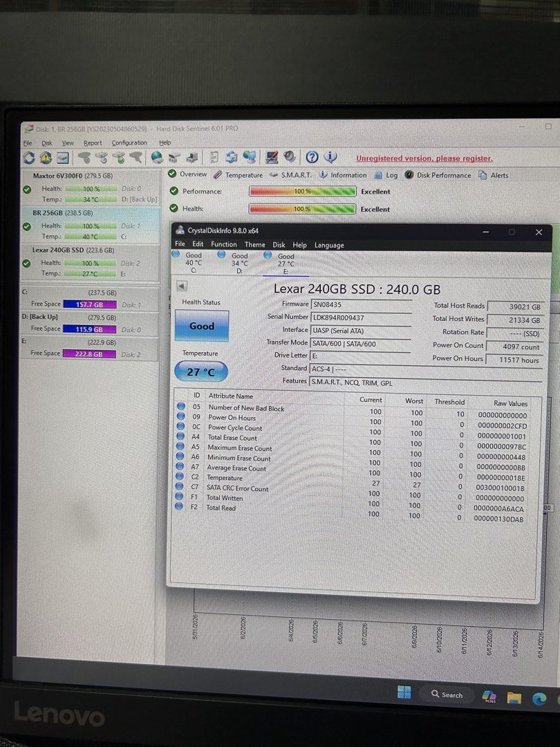Image resolution: width=560 pixels, height=747 pixels.
Task: Click the E: free space bar 222.8 GB
Action: (89, 353)
